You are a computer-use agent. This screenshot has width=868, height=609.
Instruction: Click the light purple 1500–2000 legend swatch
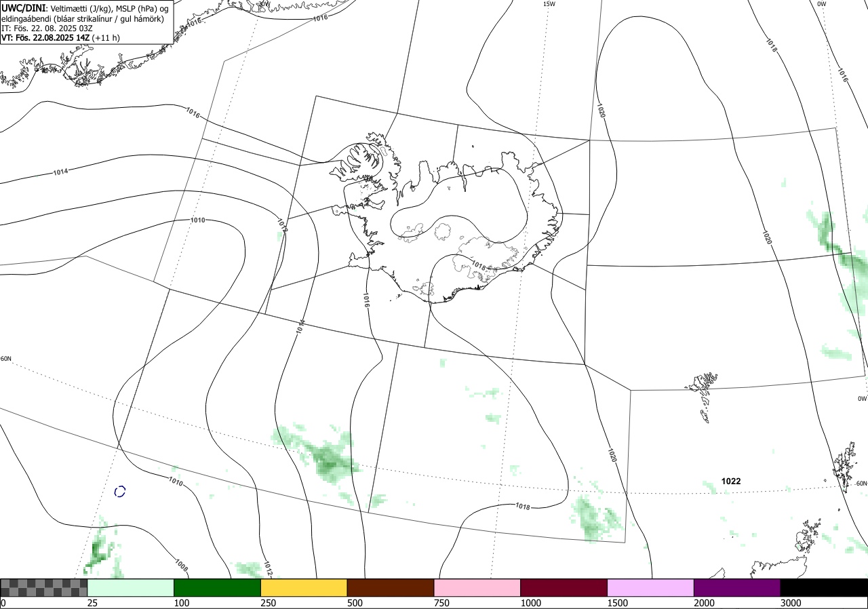point(651,587)
